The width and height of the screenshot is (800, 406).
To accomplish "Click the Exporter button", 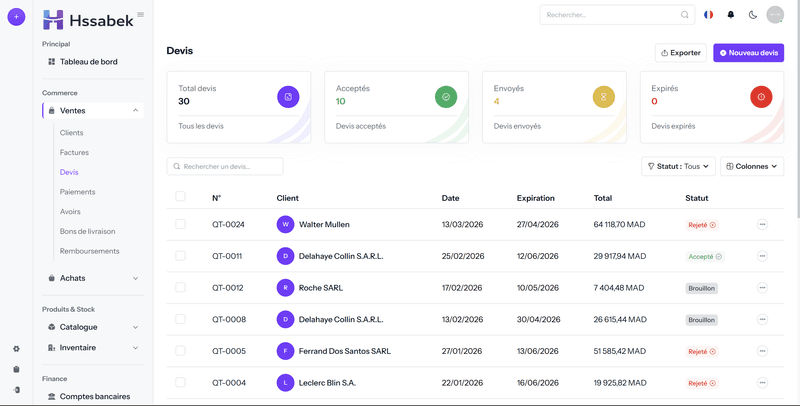I will coord(680,53).
